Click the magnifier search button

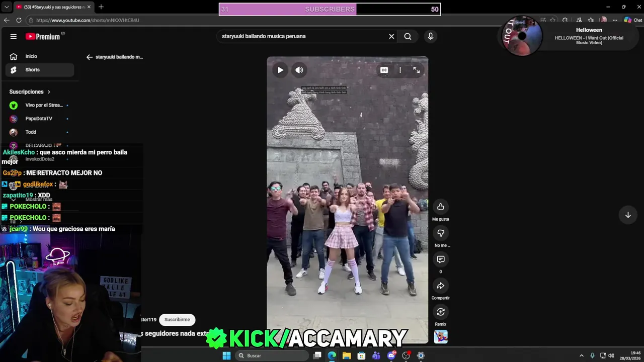408,36
